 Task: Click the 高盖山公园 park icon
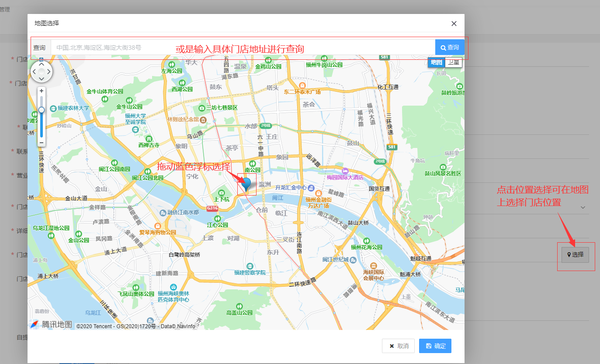239,306
